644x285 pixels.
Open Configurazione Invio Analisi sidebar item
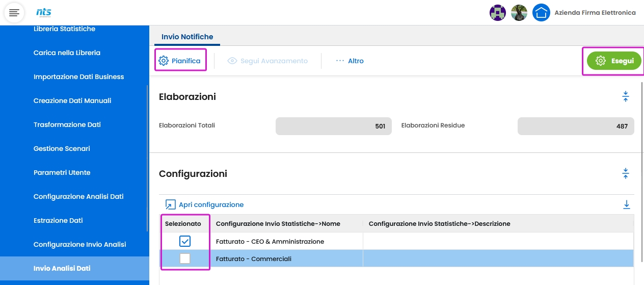[79, 244]
